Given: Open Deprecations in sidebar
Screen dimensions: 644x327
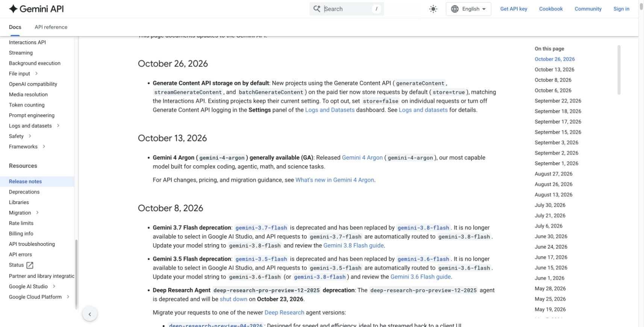Looking at the screenshot, I should (x=24, y=192).
